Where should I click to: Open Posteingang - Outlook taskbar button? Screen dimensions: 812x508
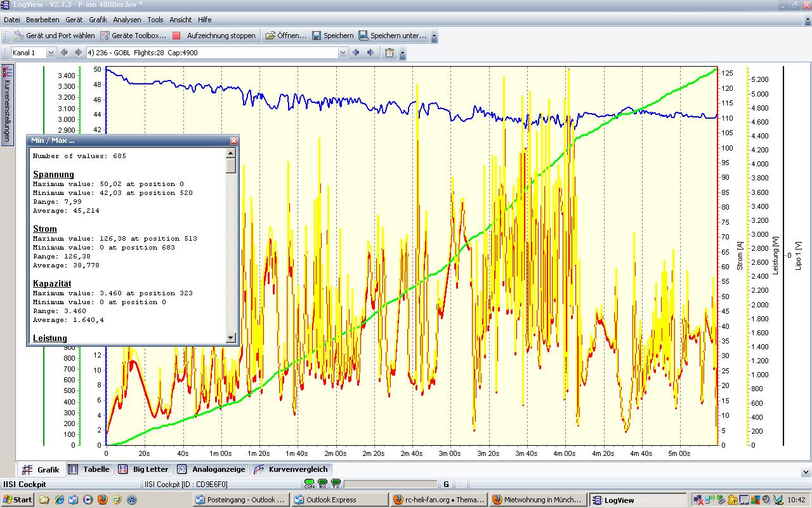pyautogui.click(x=242, y=500)
